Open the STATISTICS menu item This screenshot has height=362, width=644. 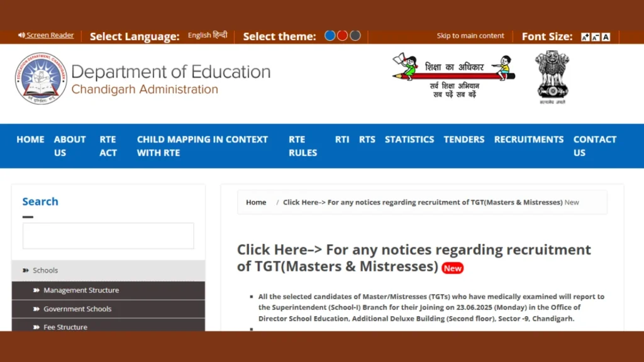(x=409, y=140)
